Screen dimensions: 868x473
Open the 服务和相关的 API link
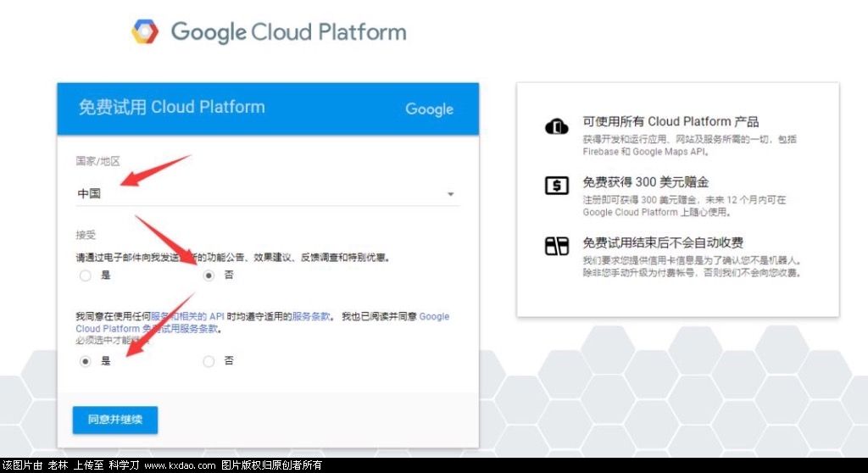tap(187, 316)
